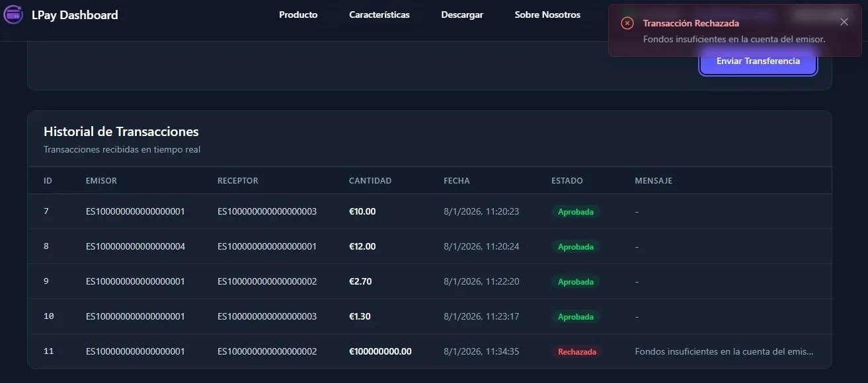Click the notification's Fondos insuficientes description

click(x=734, y=39)
